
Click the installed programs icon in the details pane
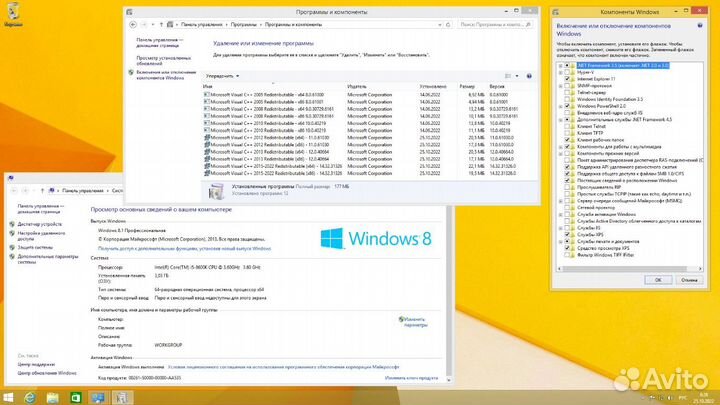tap(216, 191)
